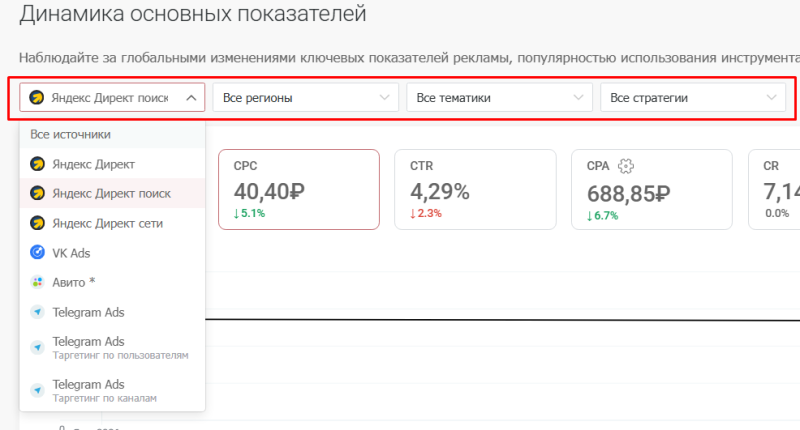Image resolution: width=800 pixels, height=430 pixels.
Task: Click the 0.0% change under CR
Action: point(777,213)
